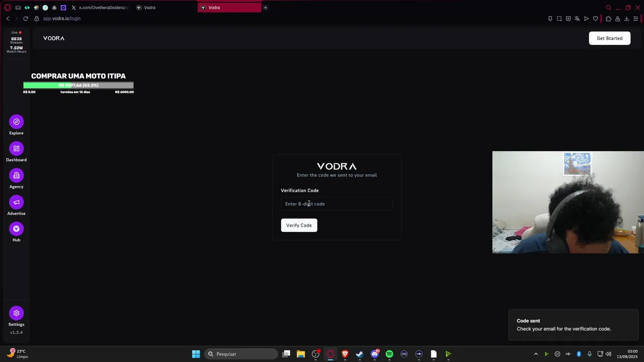
Task: Click the Vodra logo in header
Action: [x=54, y=38]
